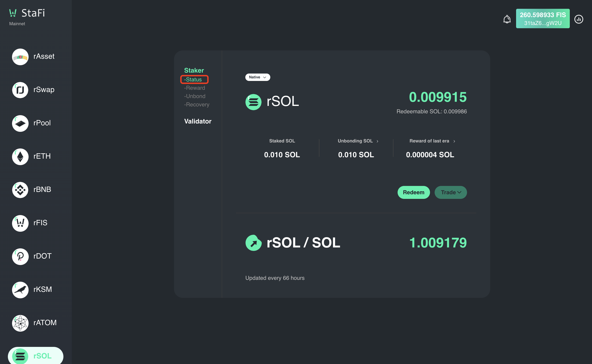The height and width of the screenshot is (364, 592).
Task: Click the StaFi logo icon
Action: (x=13, y=13)
